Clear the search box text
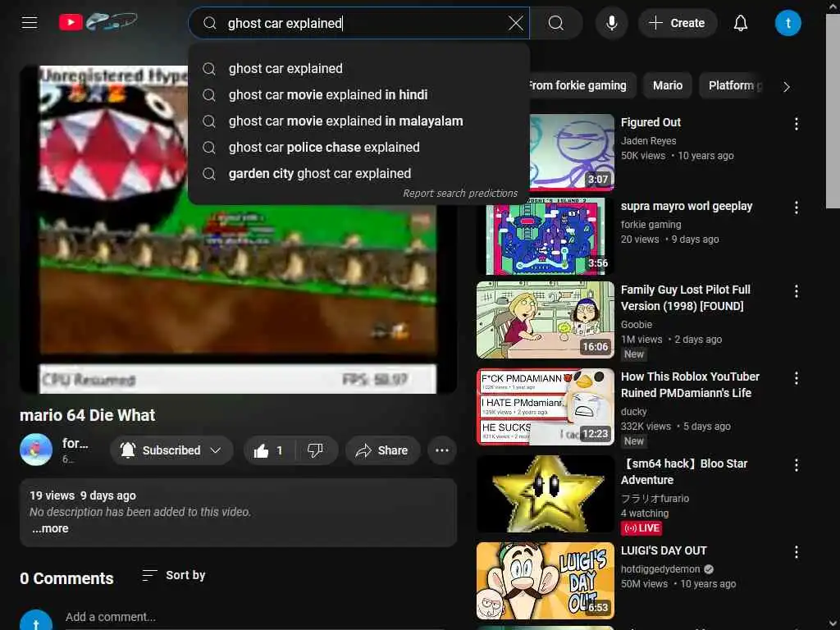Viewport: 840px width, 630px height. [x=515, y=23]
